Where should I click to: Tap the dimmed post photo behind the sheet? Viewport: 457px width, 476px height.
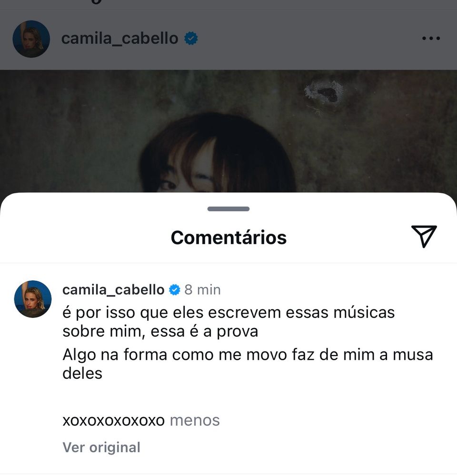pos(228,131)
